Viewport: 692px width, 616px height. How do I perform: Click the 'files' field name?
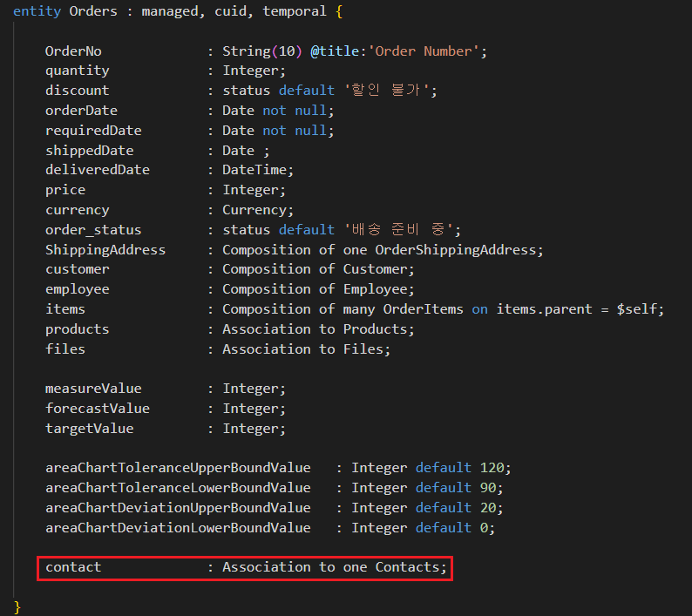pos(65,349)
